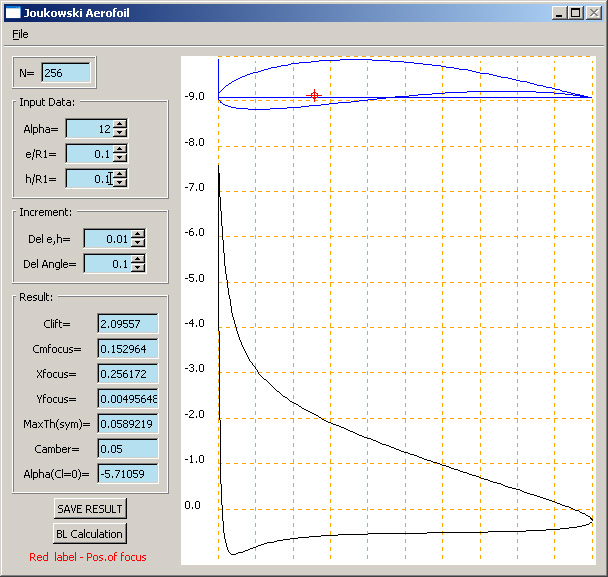Click the MaxTh(sym) result field
Image resolution: width=608 pixels, height=577 pixels.
click(128, 424)
